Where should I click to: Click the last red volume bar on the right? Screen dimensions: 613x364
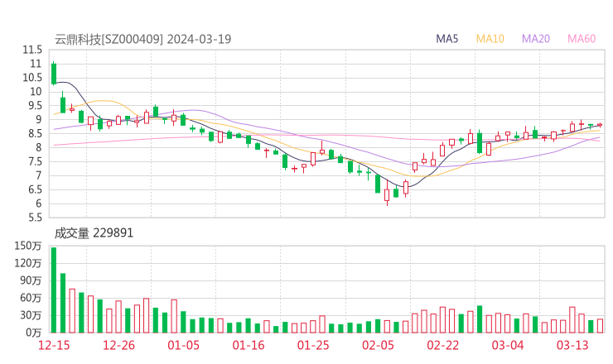(600, 326)
